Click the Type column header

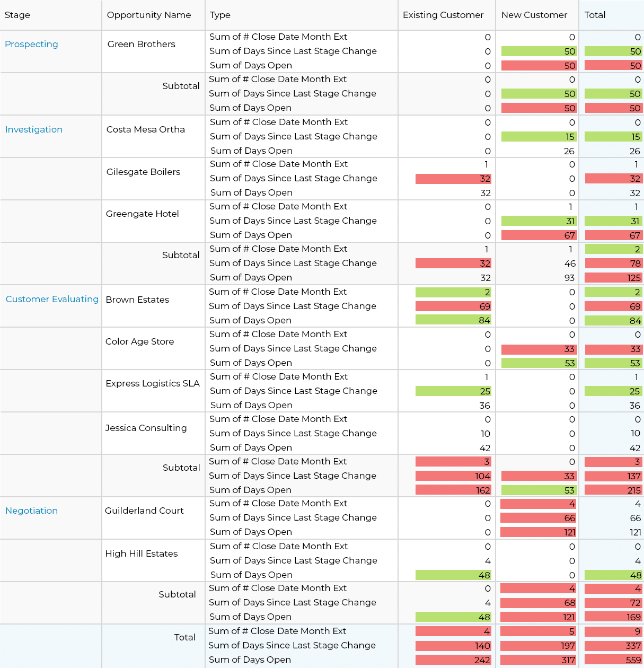click(220, 15)
